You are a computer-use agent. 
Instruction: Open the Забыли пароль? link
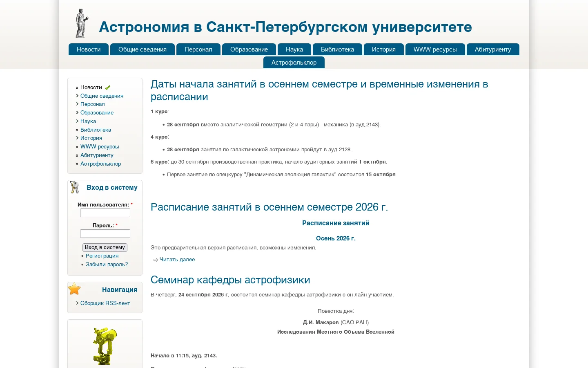(107, 264)
